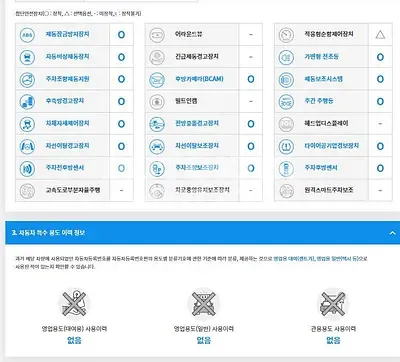The width and height of the screenshot is (400, 362).
Task: Click the 긴급제동경고장치 emergency brake warning icon
Action: click(x=157, y=57)
